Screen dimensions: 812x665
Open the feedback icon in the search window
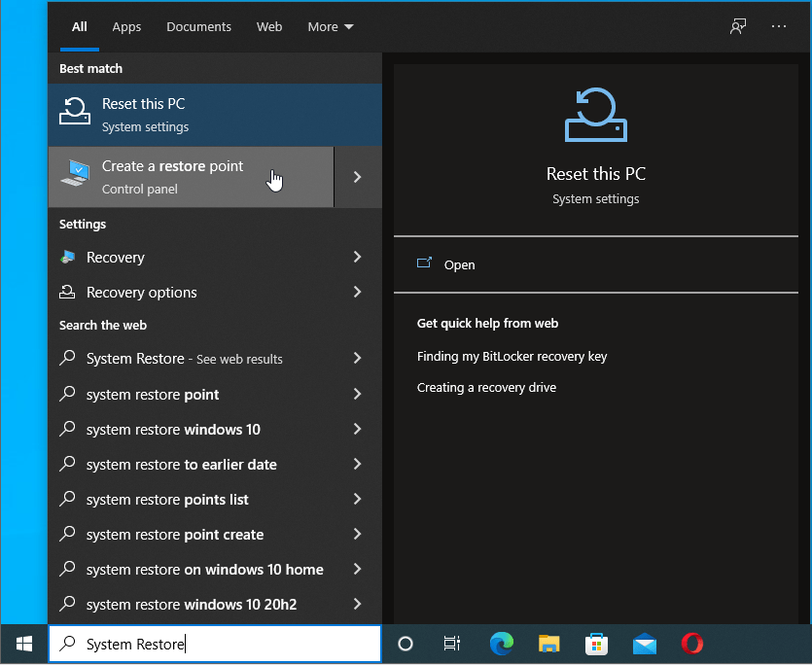tap(737, 26)
